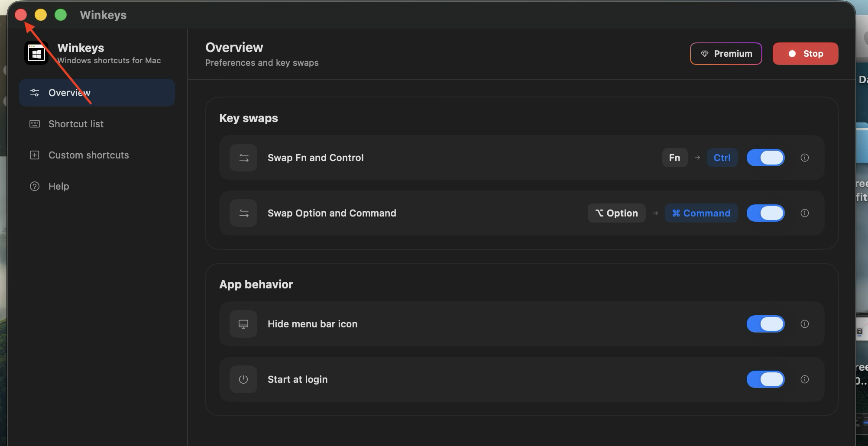Click the Fn key chip
The height and width of the screenshot is (446, 868).
675,158
